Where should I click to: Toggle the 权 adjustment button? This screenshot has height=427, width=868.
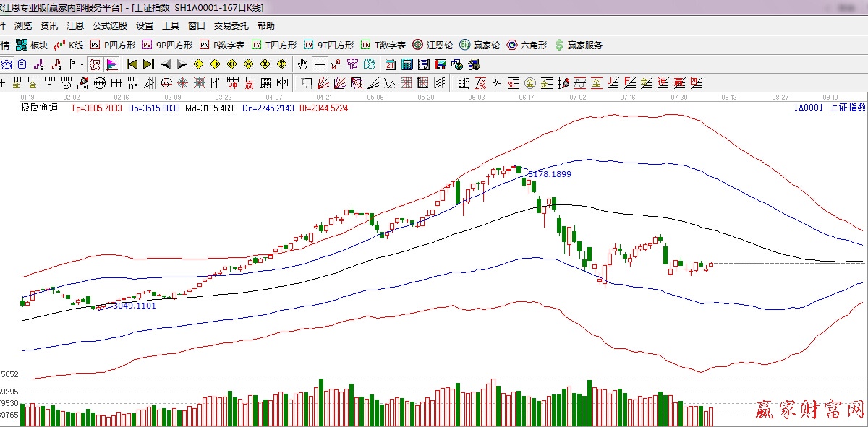(x=94, y=64)
